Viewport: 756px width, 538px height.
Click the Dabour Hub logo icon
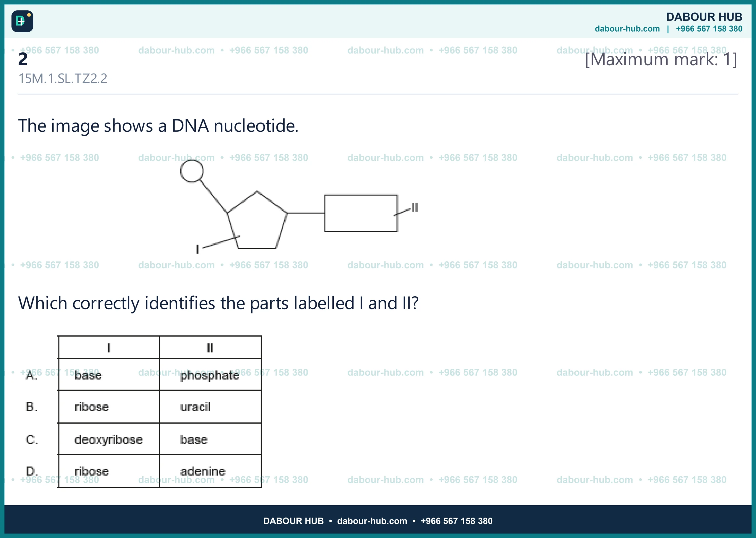point(22,21)
